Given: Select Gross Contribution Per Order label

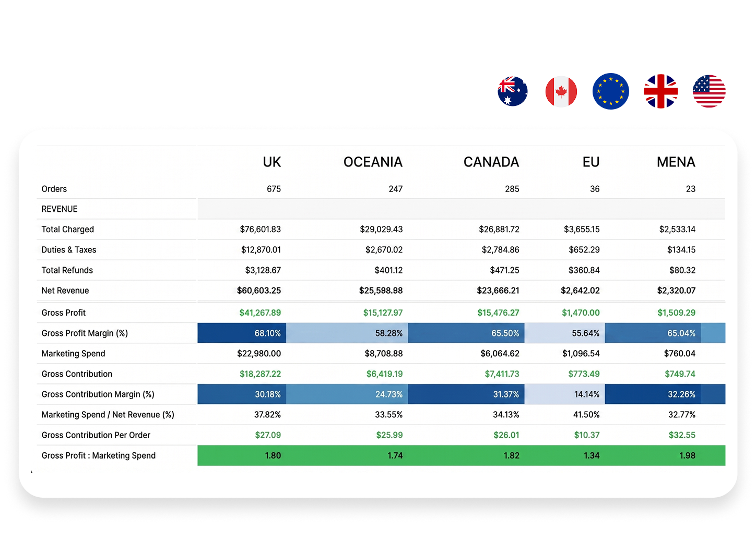Looking at the screenshot, I should click(96, 435).
